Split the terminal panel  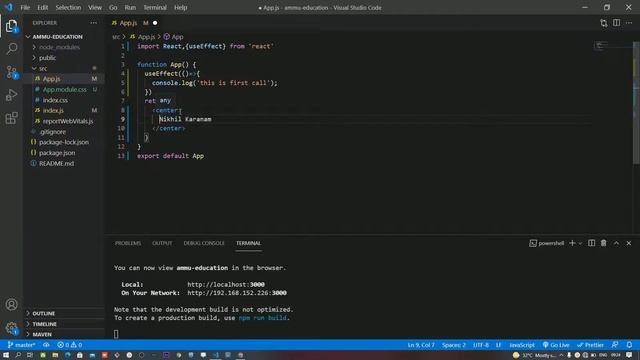tap(591, 243)
